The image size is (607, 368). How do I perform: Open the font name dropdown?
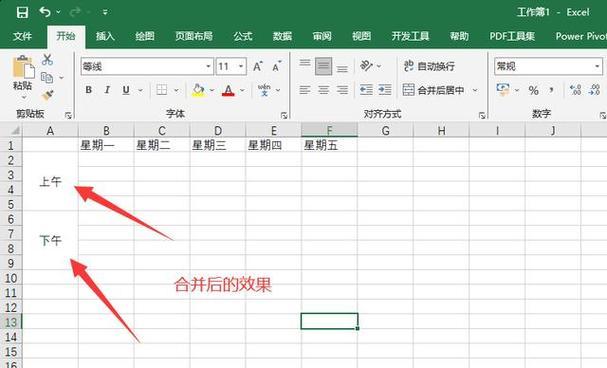pyautogui.click(x=208, y=67)
